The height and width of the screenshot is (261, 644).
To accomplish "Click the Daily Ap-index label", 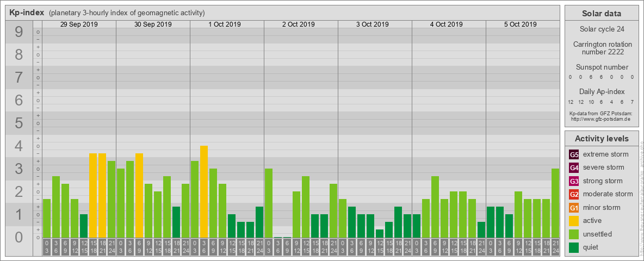I will (x=602, y=91).
